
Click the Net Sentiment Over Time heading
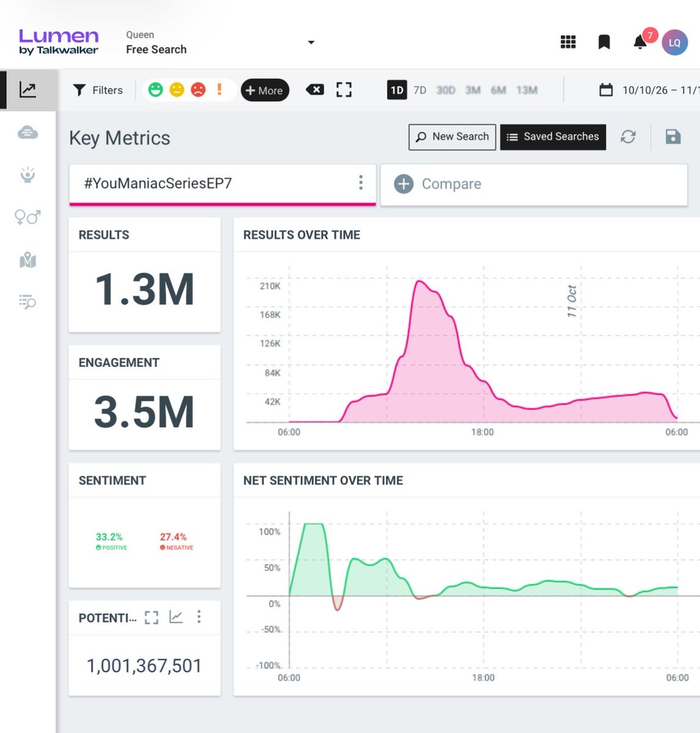[323, 481]
